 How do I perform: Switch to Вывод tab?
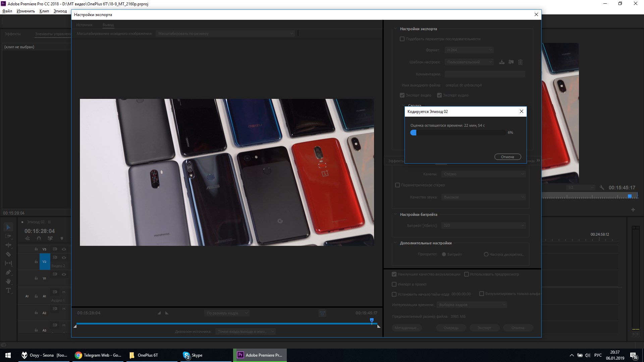108,25
